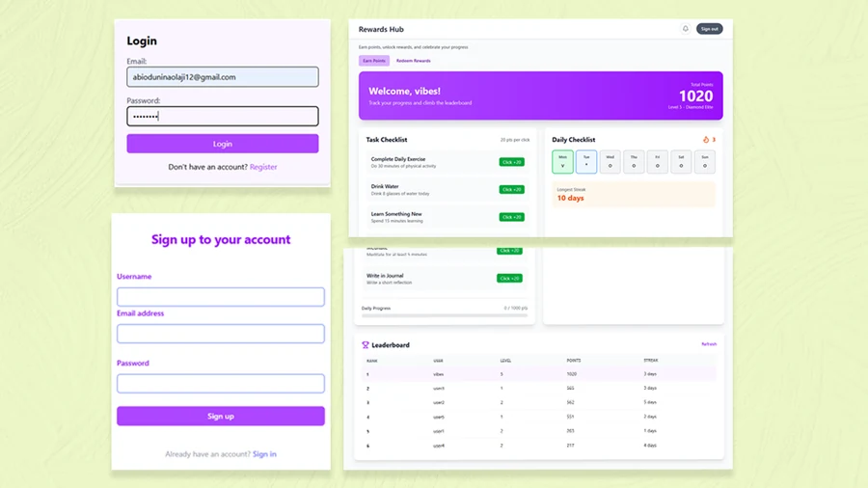
Task: Click the '1020' total points in the purple banner
Action: point(695,96)
